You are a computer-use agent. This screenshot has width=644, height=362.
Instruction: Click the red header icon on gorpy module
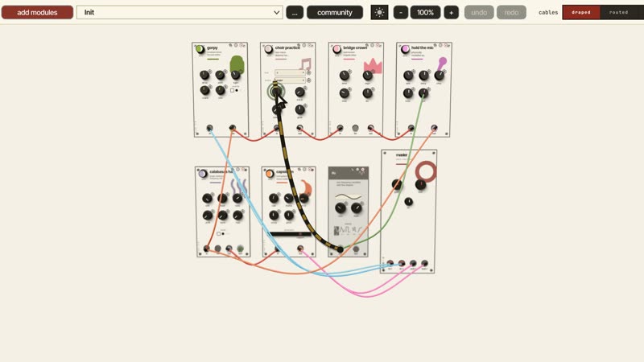click(241, 45)
